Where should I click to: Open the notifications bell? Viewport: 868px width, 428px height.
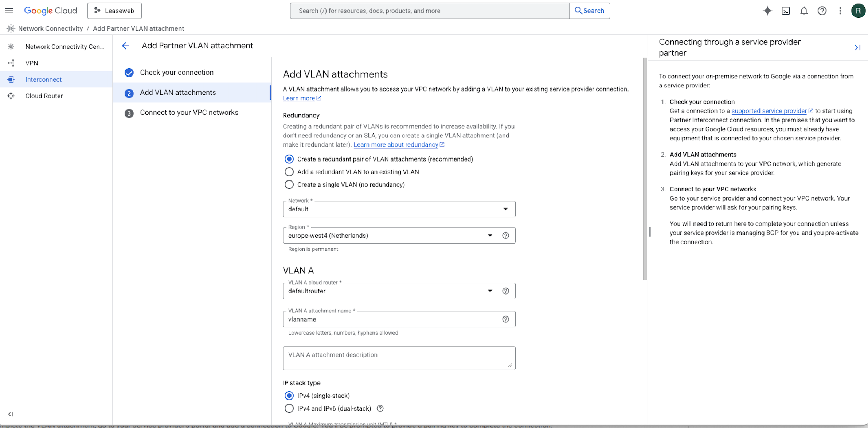pos(804,11)
